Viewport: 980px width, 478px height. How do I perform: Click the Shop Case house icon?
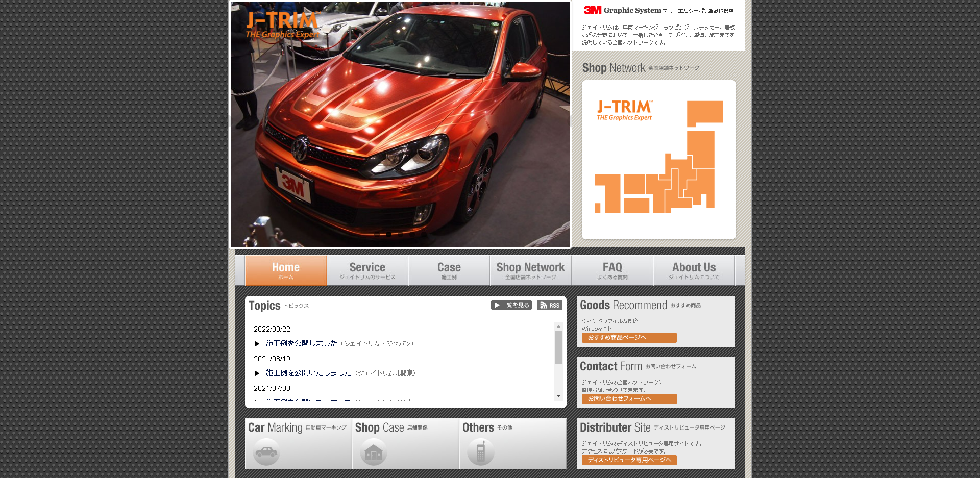coord(374,452)
